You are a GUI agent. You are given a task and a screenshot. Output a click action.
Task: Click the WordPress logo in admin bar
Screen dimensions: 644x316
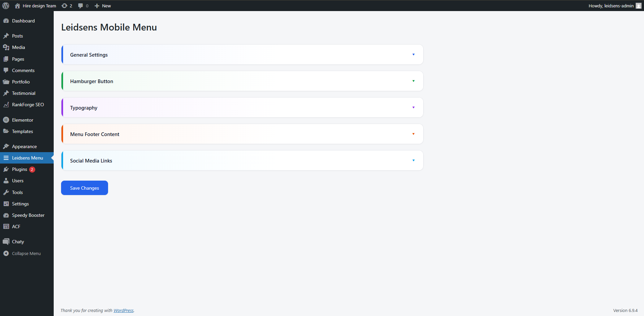click(6, 5)
